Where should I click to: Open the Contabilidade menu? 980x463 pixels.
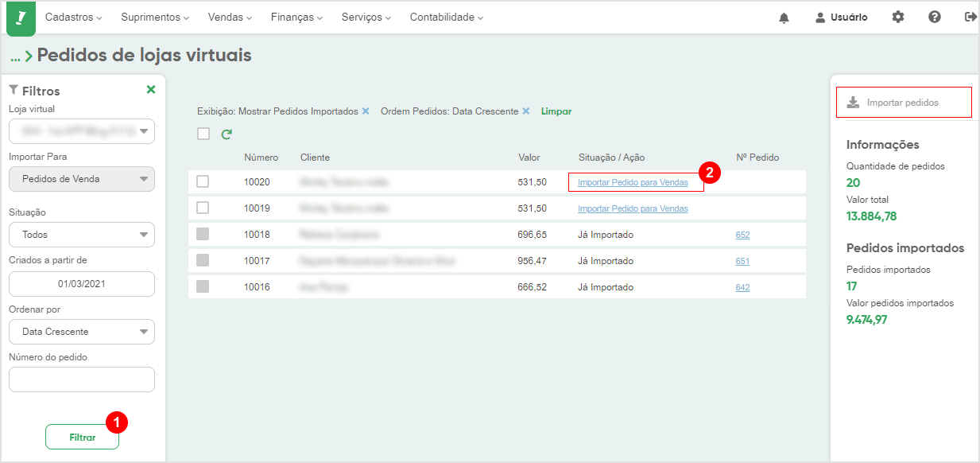(x=447, y=17)
